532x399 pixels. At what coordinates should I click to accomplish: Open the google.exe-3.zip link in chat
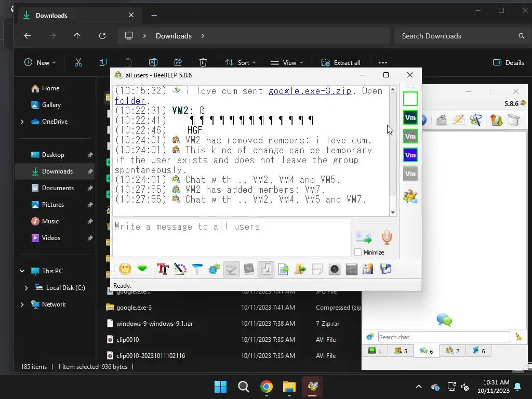pos(310,91)
